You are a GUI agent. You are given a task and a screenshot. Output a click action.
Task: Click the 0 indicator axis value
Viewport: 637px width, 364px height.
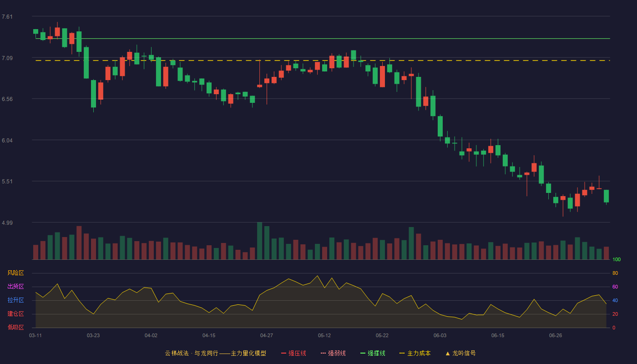tap(614, 328)
